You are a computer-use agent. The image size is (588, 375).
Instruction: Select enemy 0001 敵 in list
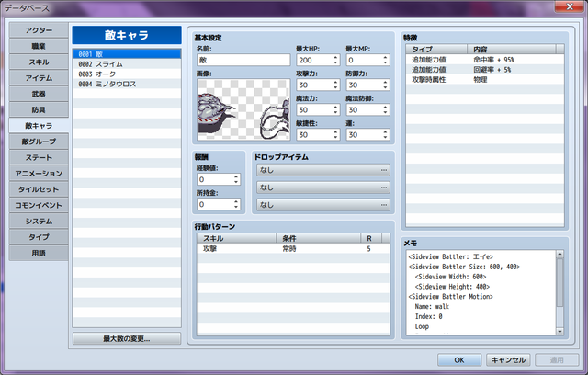point(127,54)
